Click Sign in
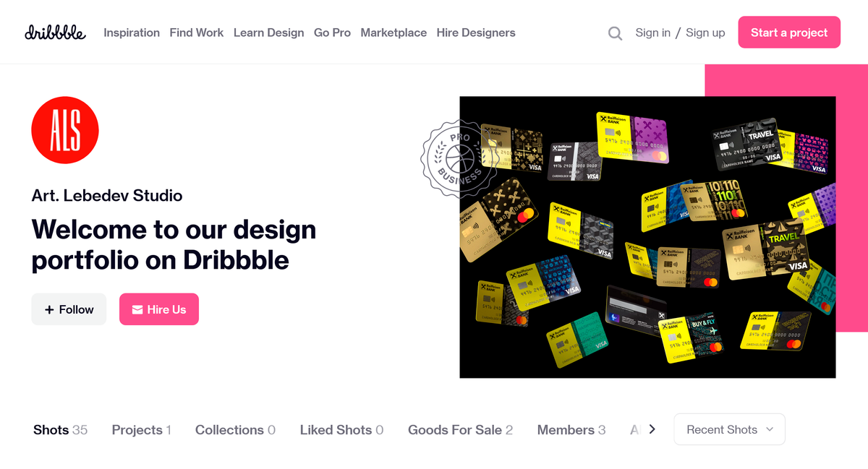The width and height of the screenshot is (868, 469). tap(652, 33)
